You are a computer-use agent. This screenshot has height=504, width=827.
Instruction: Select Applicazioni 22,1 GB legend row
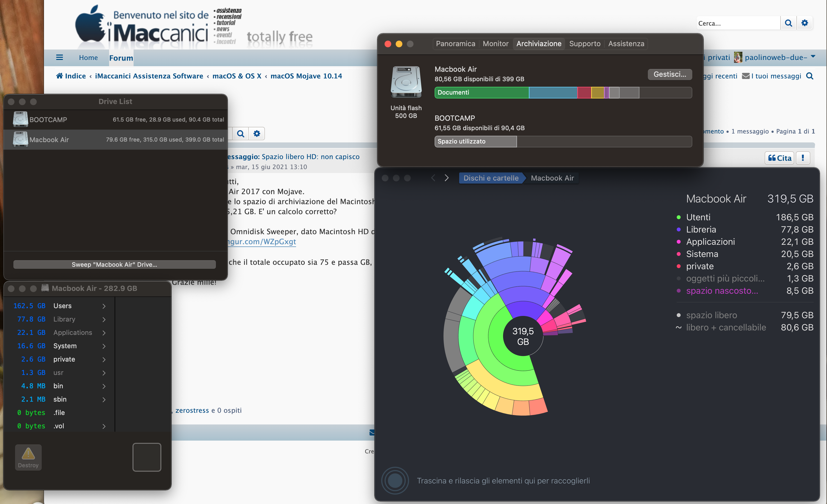[745, 242]
